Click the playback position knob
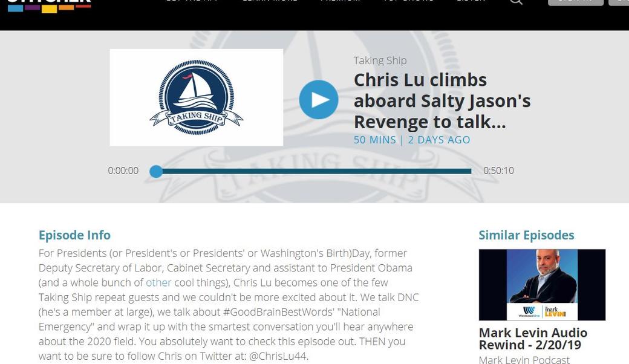This screenshot has height=364, width=629. pos(156,171)
